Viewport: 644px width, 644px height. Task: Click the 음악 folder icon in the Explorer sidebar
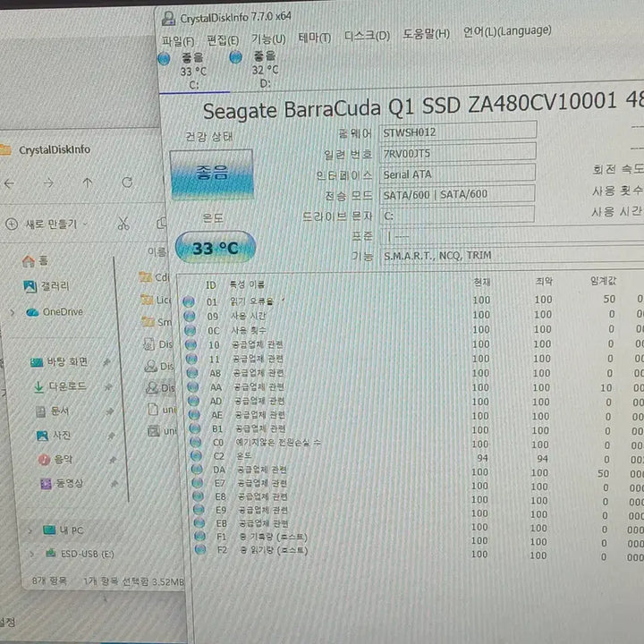(45, 460)
